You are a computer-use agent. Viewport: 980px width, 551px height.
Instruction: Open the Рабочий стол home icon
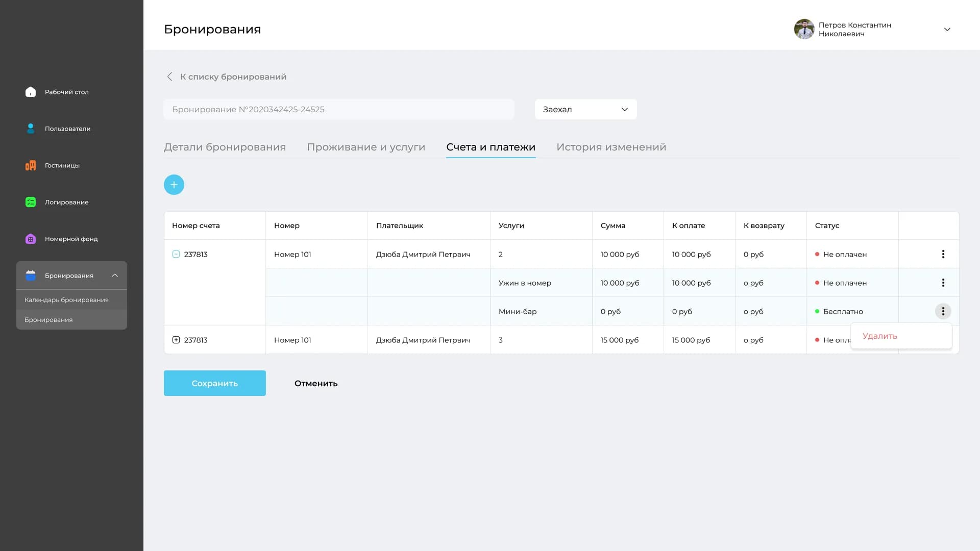(31, 92)
